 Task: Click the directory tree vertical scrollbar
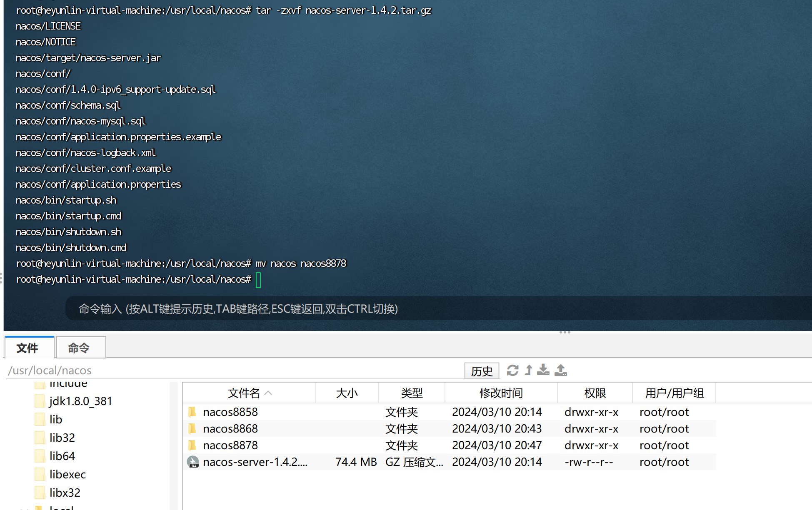tap(174, 445)
